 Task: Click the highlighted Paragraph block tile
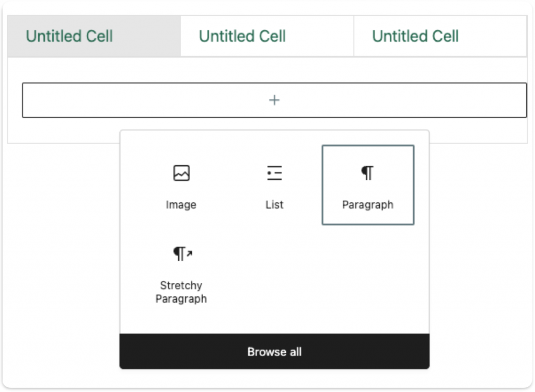tap(368, 185)
